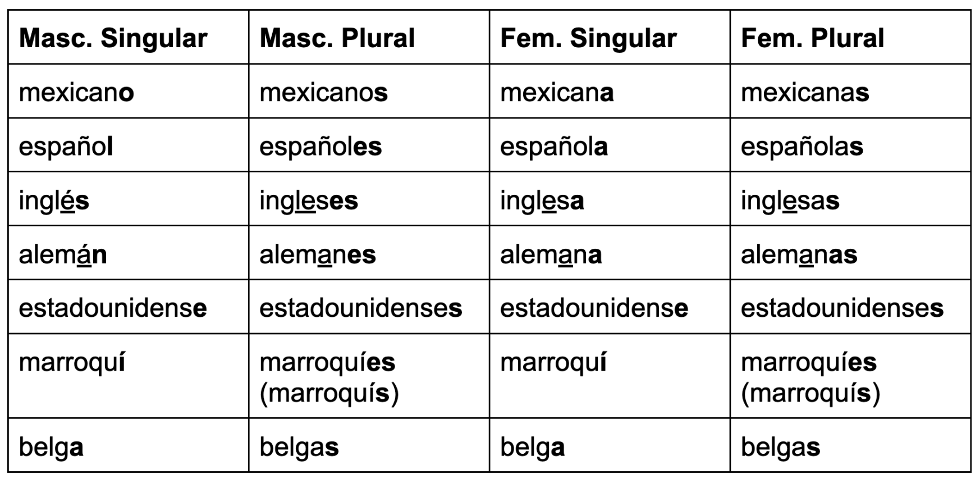Select the "Masc. Plural" header cell

pyautogui.click(x=337, y=38)
